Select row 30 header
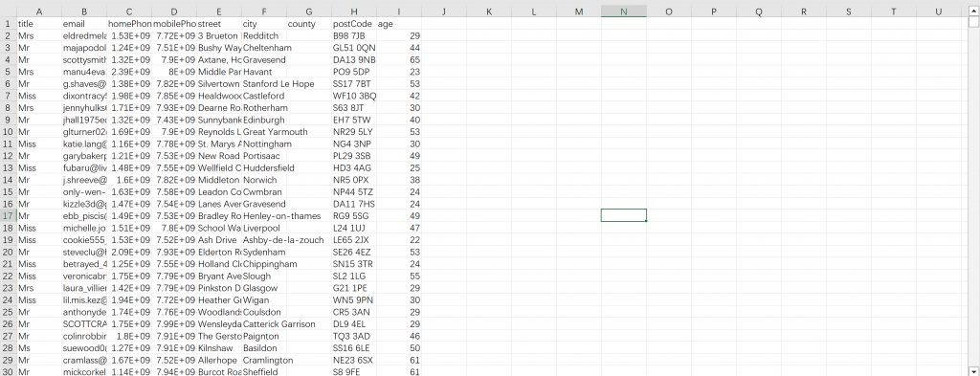The image size is (980, 376). click(8, 371)
